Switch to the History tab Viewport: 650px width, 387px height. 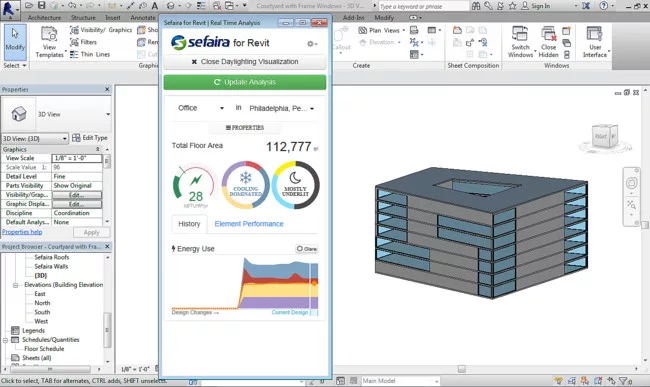(x=189, y=224)
